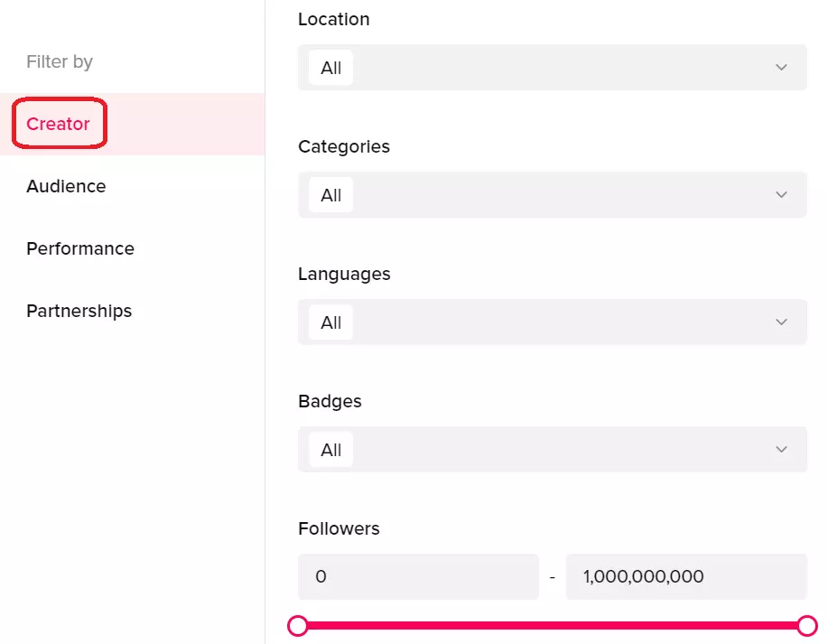Image resolution: width=828 pixels, height=644 pixels.
Task: Click the right Followers slider handle
Action: (x=807, y=625)
